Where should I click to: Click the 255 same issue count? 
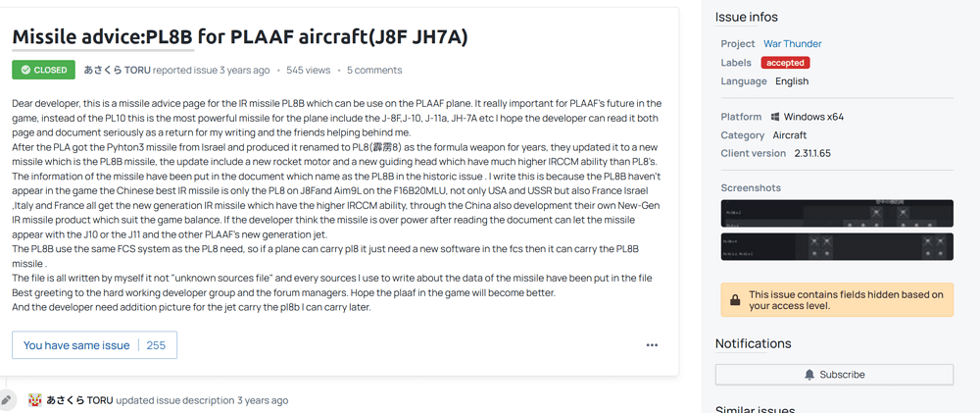point(156,345)
